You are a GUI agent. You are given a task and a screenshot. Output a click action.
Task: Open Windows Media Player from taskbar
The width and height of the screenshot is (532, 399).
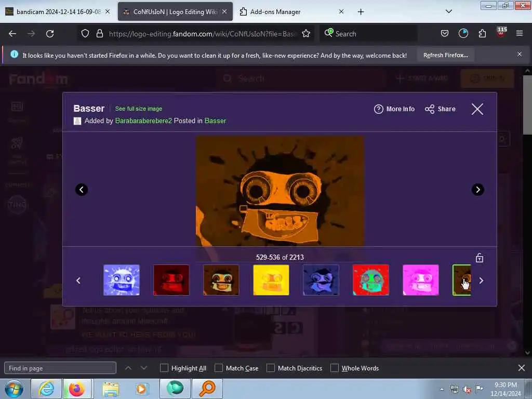(141, 389)
